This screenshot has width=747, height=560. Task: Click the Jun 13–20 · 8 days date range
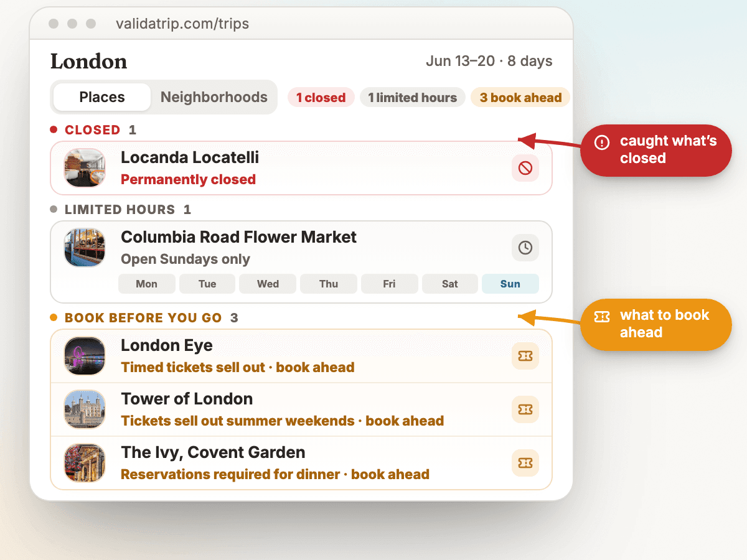489,61
